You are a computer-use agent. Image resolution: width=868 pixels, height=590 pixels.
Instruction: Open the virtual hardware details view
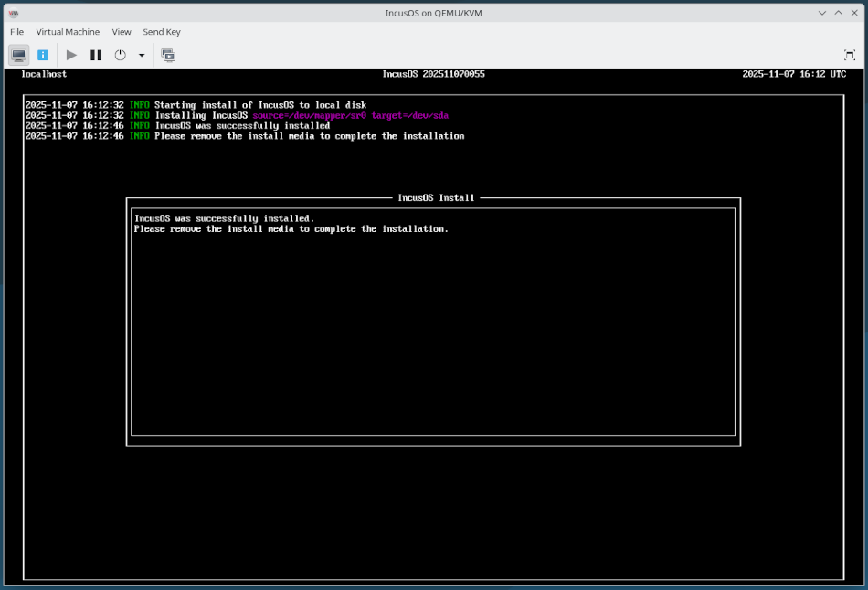[x=42, y=55]
